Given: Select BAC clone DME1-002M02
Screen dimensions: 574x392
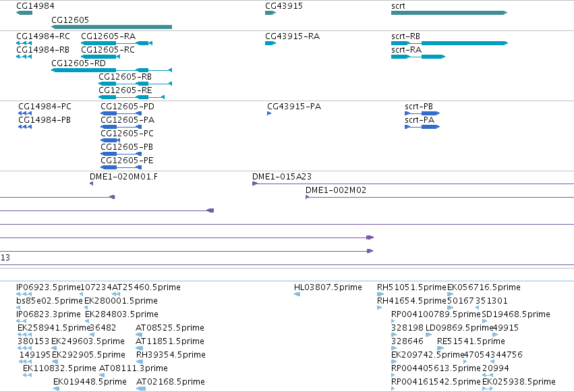Looking at the screenshot, I should click(440, 197).
